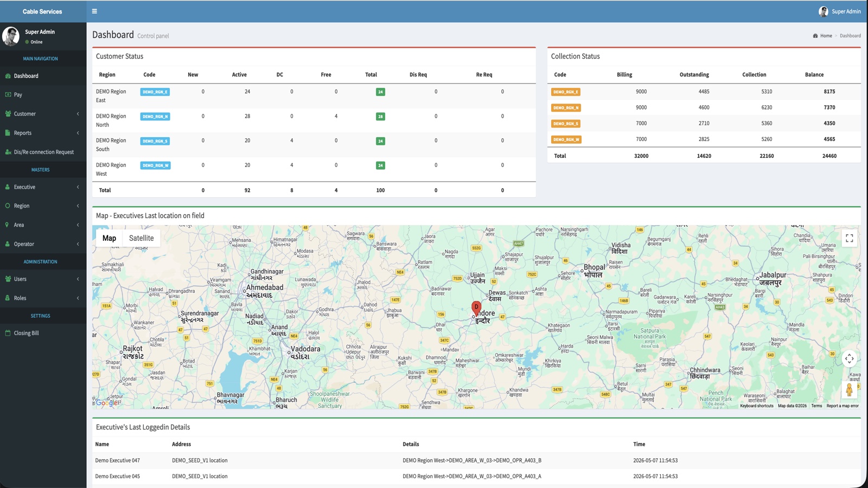The height and width of the screenshot is (488, 868).
Task: Click the Reports sidebar icon
Action: point(8,133)
